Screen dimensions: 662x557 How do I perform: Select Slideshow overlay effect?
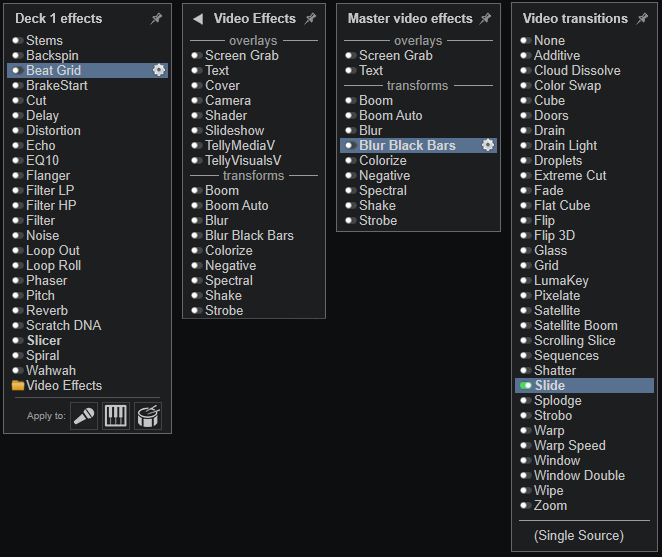pos(235,130)
